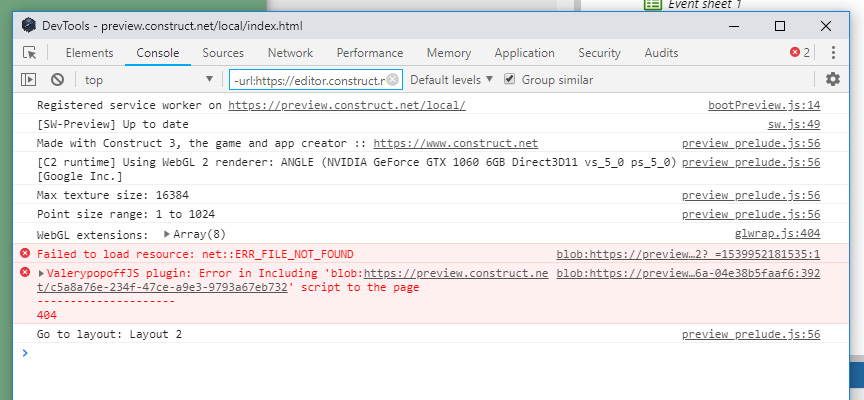Clear console with the ban icon

pos(57,80)
